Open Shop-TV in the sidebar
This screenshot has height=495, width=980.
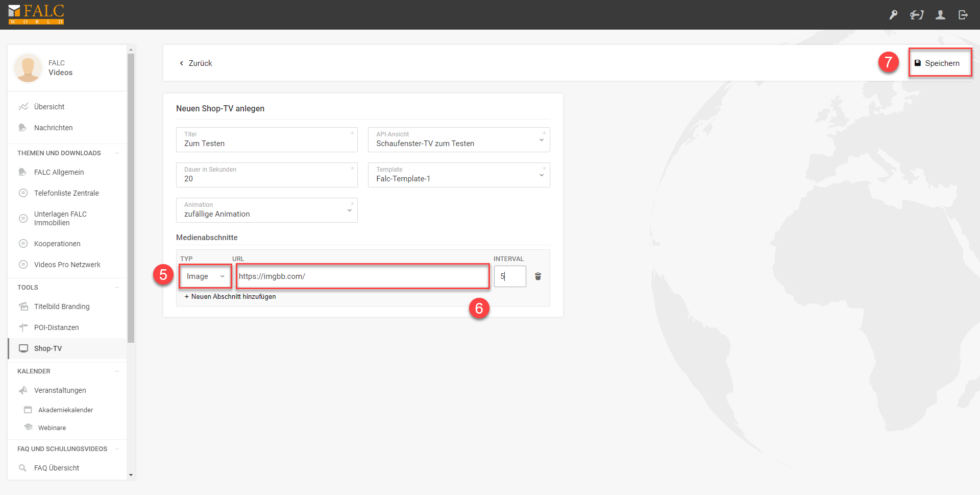(x=48, y=348)
